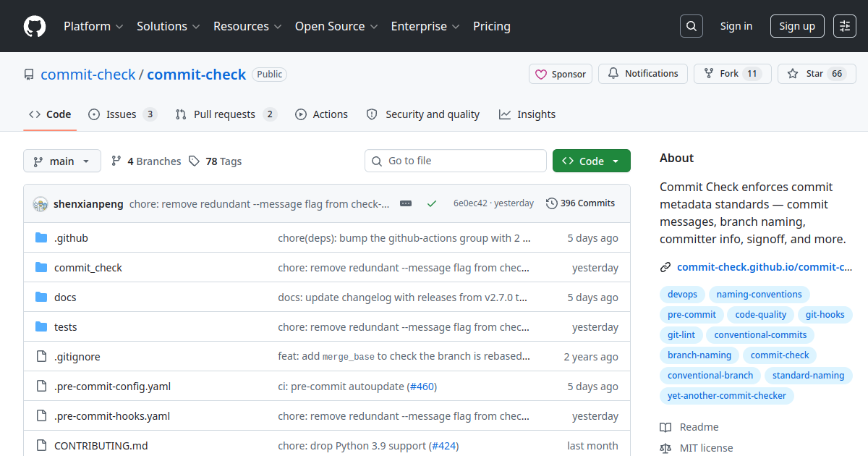The width and height of the screenshot is (868, 456).
Task: Open the commit_check folder
Action: pyautogui.click(x=88, y=268)
